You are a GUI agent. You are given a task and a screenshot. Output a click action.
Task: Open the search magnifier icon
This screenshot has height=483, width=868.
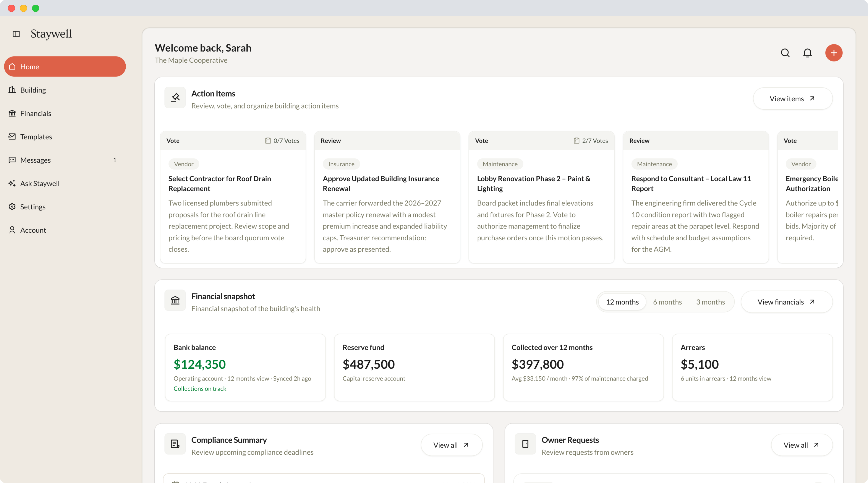point(785,53)
